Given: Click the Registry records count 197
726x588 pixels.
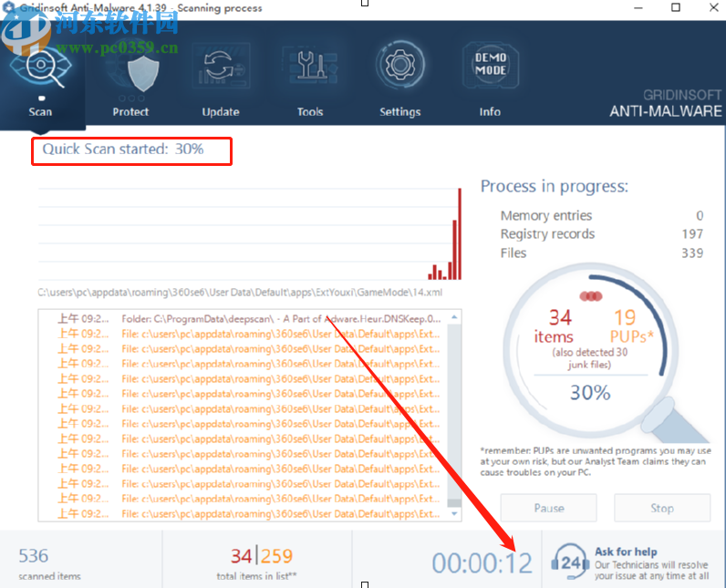Looking at the screenshot, I should [692, 234].
